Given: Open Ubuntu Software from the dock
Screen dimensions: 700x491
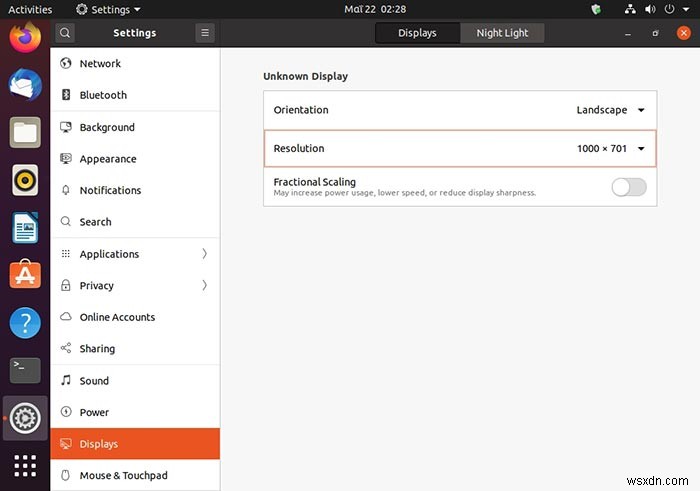Looking at the screenshot, I should point(25,275).
